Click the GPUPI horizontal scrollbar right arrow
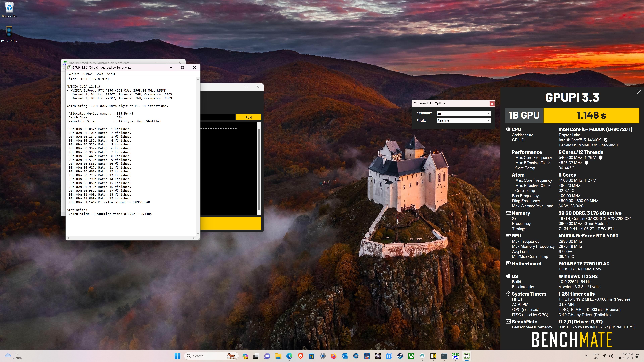 tap(194, 238)
